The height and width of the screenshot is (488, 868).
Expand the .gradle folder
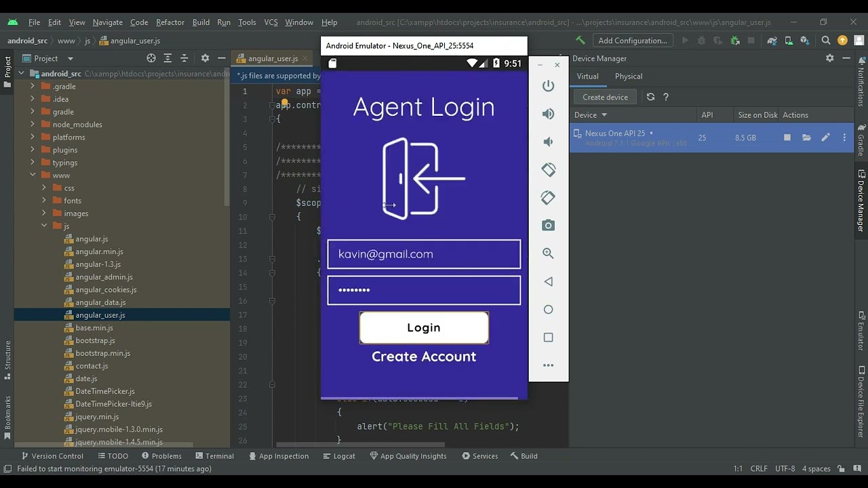[x=33, y=87]
